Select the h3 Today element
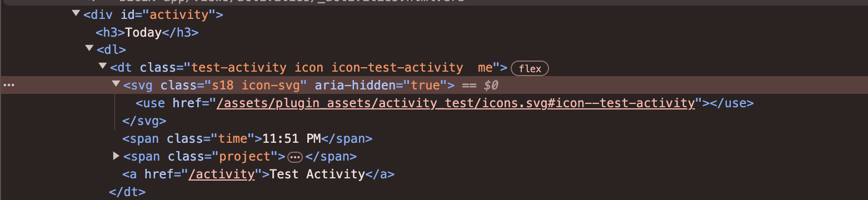This screenshot has height=200, width=868. [x=147, y=32]
